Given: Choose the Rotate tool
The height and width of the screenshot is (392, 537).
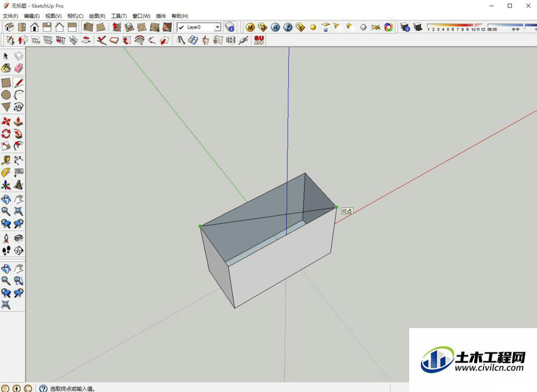Looking at the screenshot, I should click(6, 134).
